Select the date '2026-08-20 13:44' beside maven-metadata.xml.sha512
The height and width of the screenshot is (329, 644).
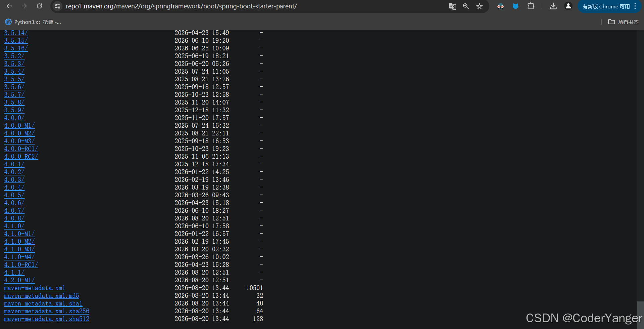click(202, 319)
